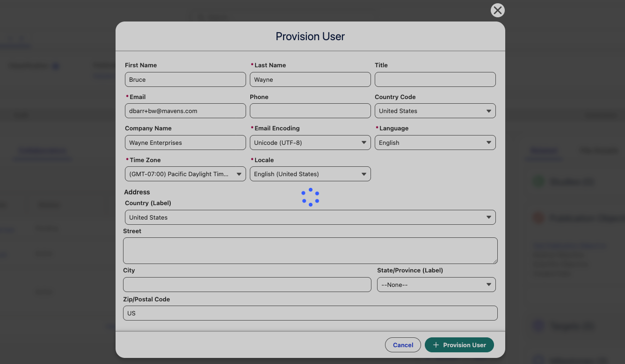
Task: Open the Email Encoding dropdown
Action: (x=310, y=143)
